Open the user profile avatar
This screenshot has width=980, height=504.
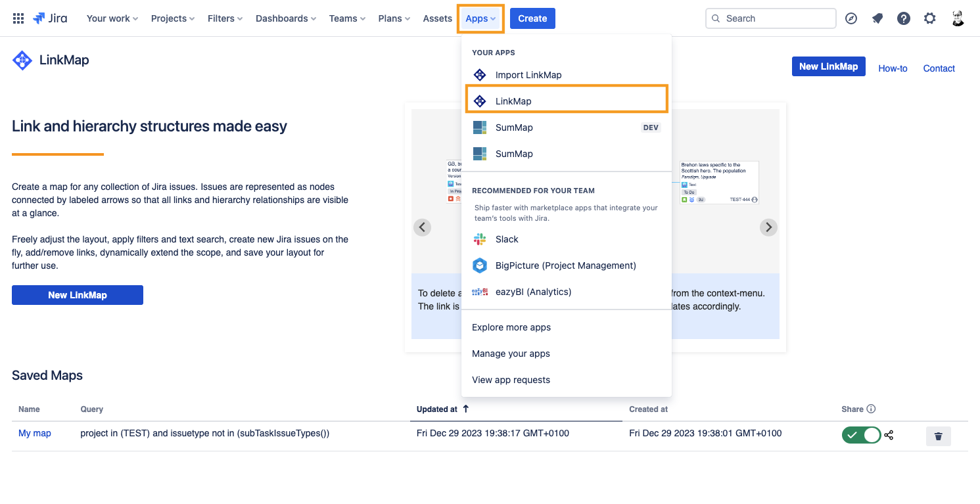[958, 18]
